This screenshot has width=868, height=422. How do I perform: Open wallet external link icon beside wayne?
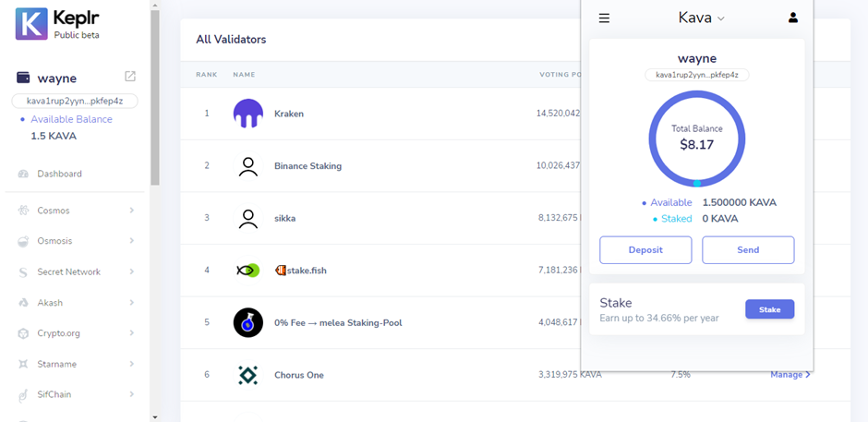[x=130, y=77]
